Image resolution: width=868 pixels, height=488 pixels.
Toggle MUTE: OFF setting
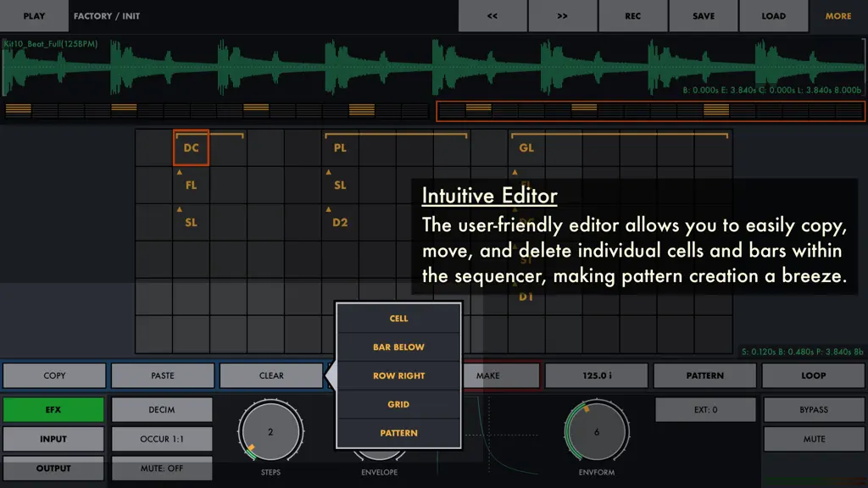coord(162,468)
